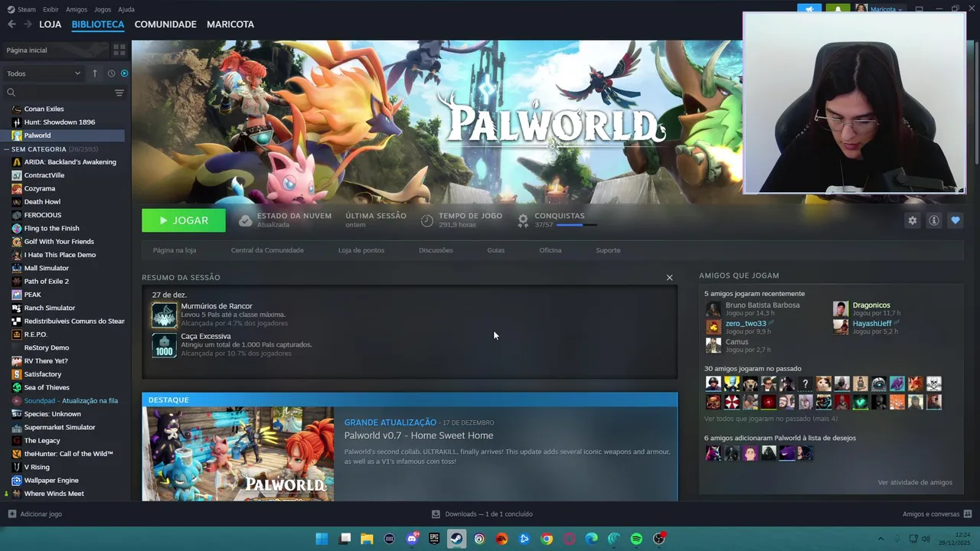Image resolution: width=980 pixels, height=551 pixels.
Task: Click the cloud status icon
Action: point(245,220)
